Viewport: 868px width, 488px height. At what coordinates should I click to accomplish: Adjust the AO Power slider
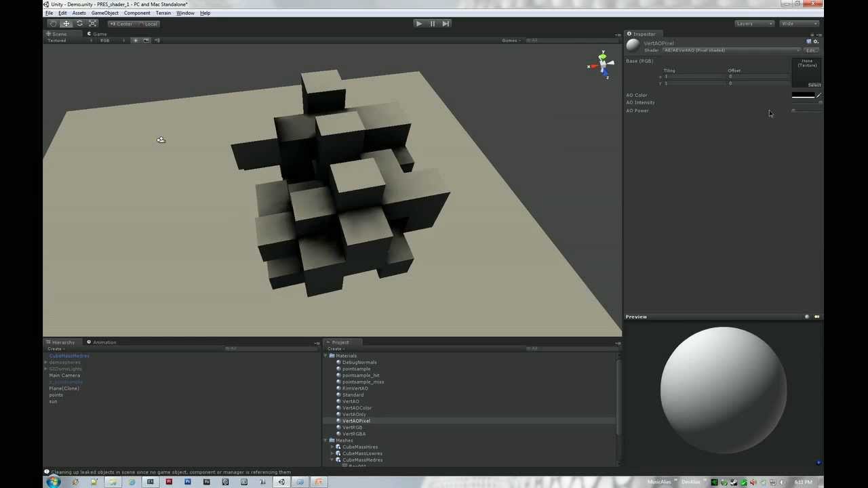pos(806,110)
